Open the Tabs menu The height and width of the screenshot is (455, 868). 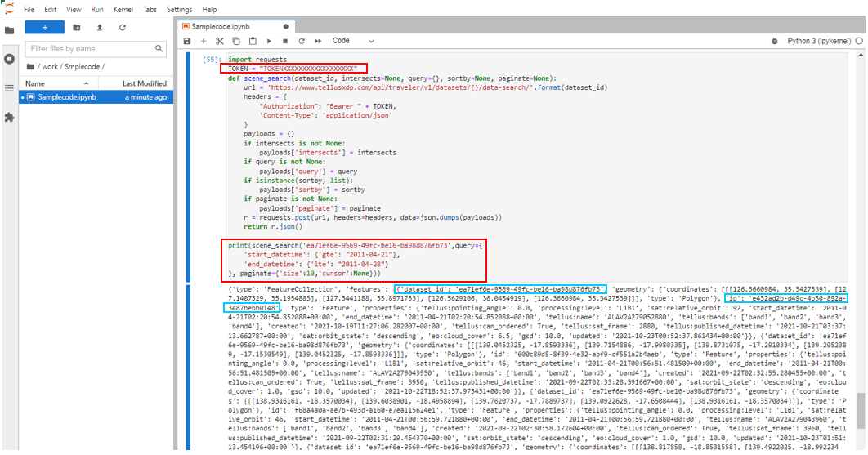150,10
